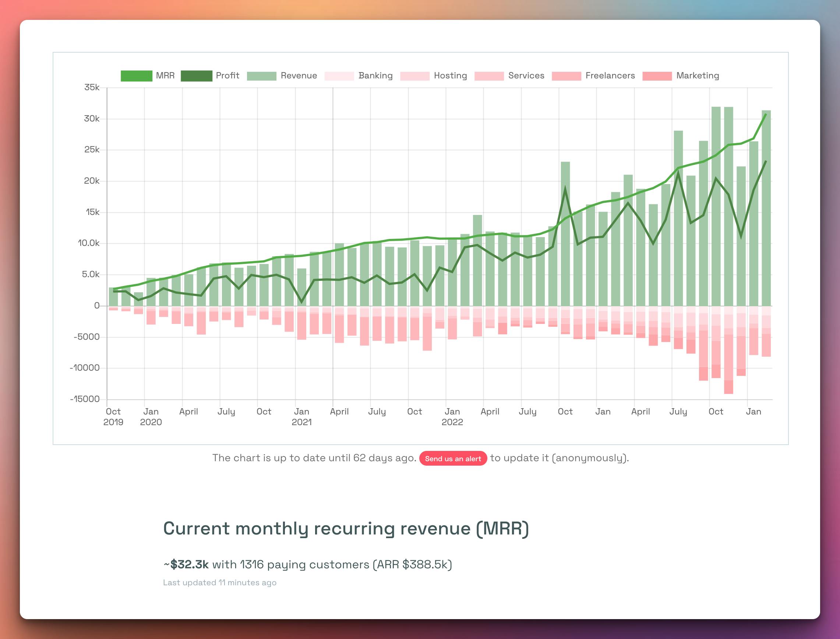Click the 30k y-axis label
This screenshot has height=639, width=840.
[92, 119]
